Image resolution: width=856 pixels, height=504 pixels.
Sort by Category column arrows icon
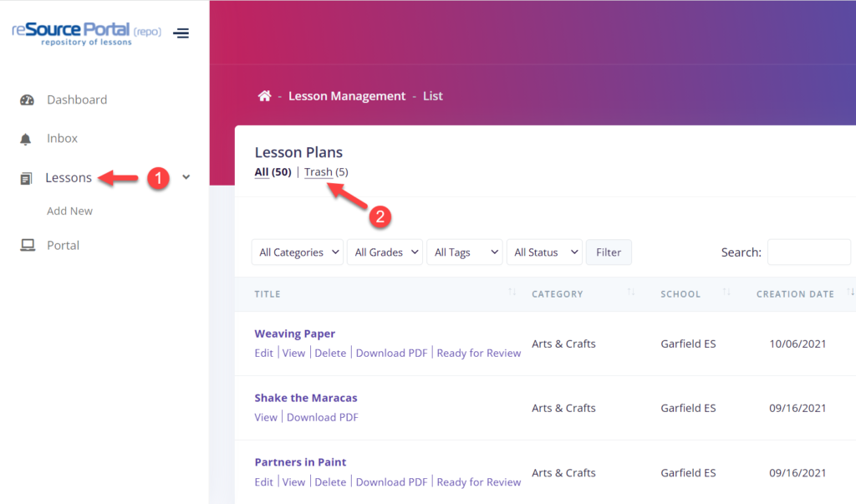tap(631, 293)
